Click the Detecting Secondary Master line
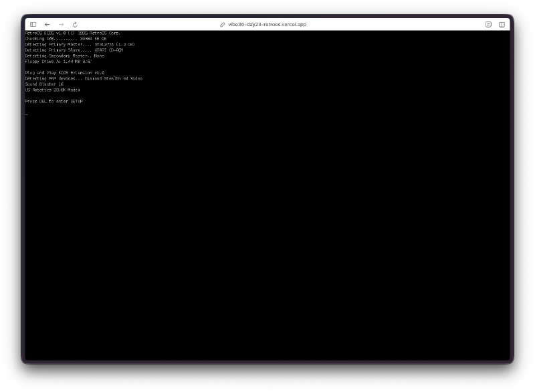The image size is (535, 392). (x=65, y=56)
